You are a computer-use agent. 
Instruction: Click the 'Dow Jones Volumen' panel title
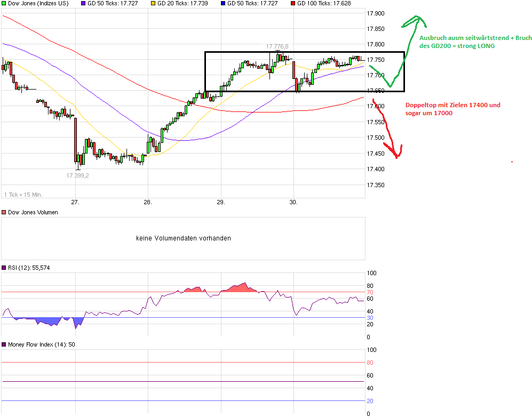tap(33, 212)
